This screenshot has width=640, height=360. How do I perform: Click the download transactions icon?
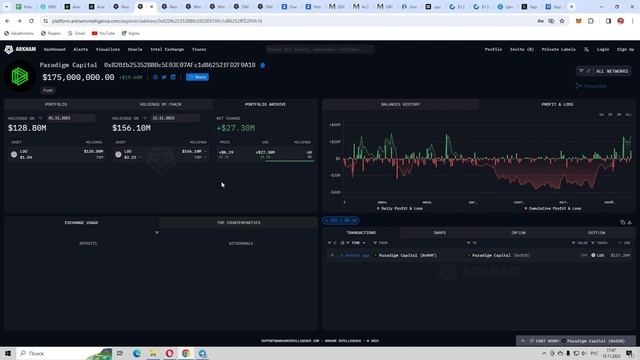(x=629, y=222)
